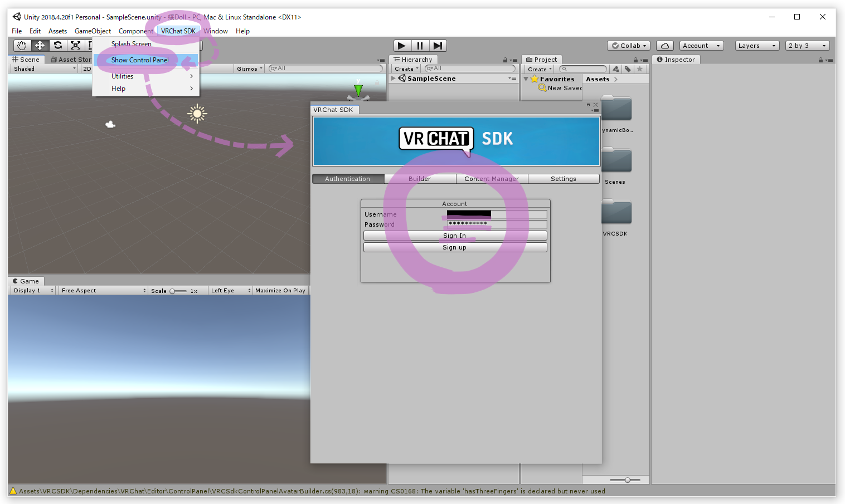
Task: Switch to the Asset Store tab
Action: click(x=70, y=60)
